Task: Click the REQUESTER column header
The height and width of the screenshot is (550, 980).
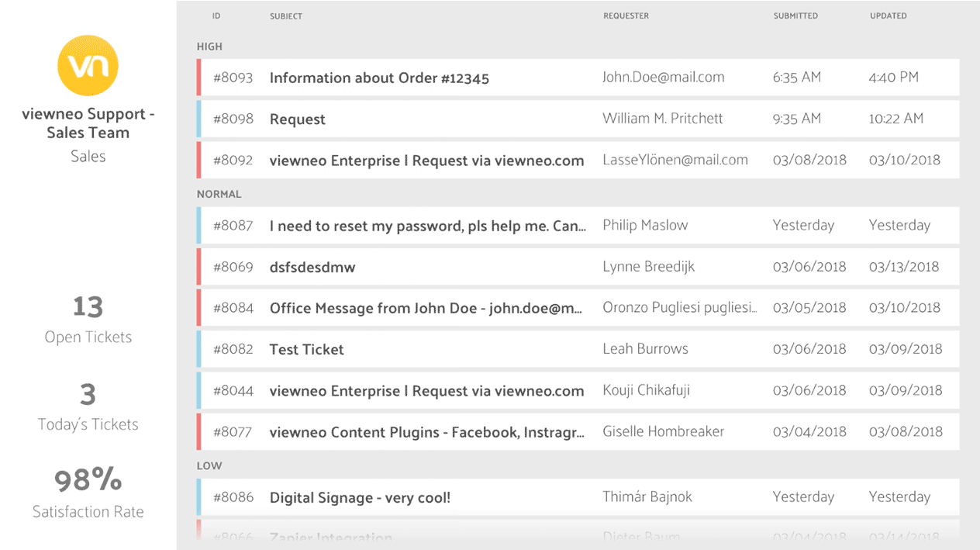Action: point(626,16)
